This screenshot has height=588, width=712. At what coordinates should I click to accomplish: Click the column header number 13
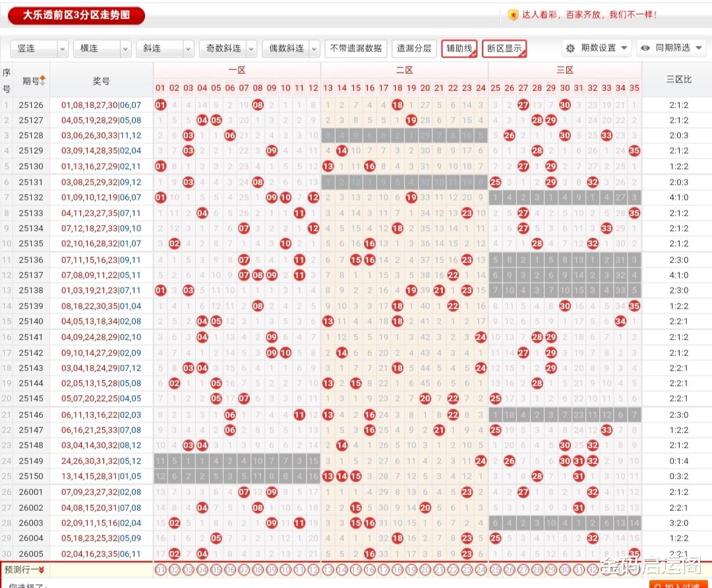click(328, 88)
